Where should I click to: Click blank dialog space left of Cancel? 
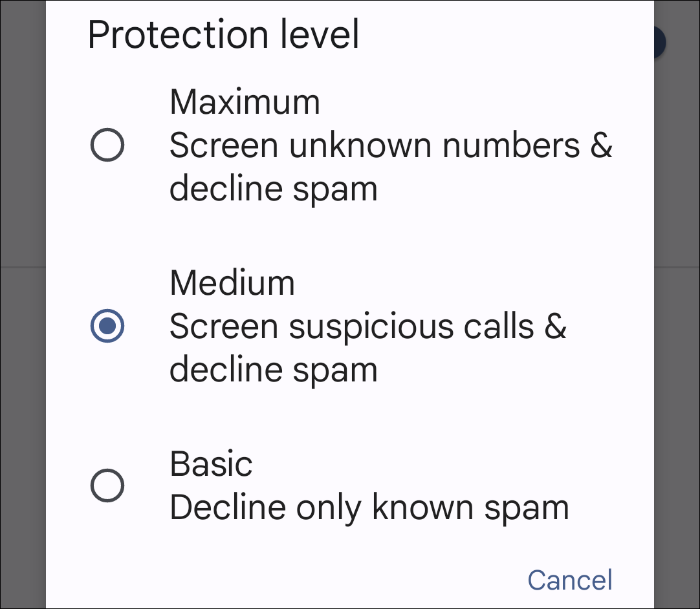[291, 579]
